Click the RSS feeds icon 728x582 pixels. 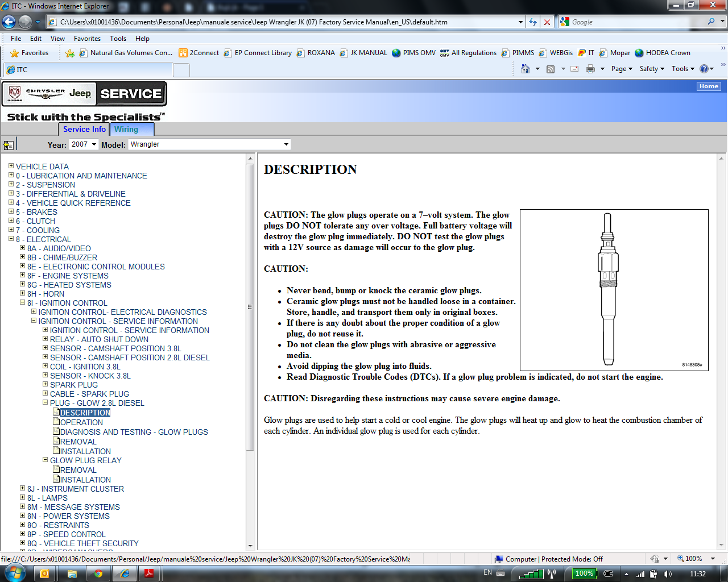(x=551, y=69)
